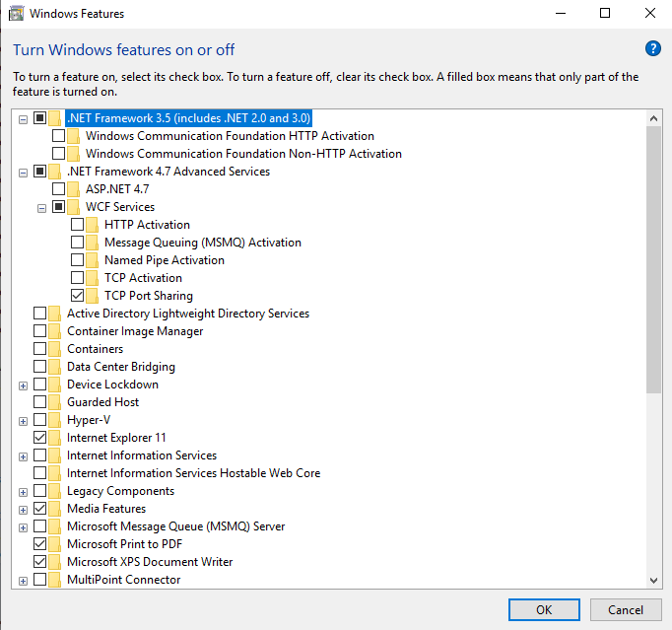Click folder icon beside MultiPoint Connector

[x=54, y=580]
